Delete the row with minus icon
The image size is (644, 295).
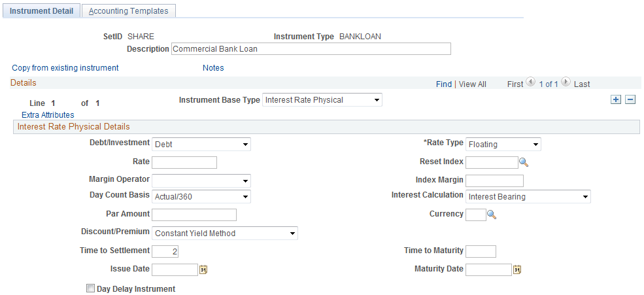point(630,100)
